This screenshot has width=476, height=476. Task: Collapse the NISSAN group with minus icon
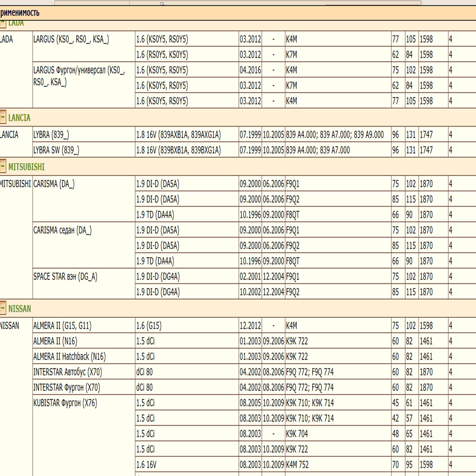tap(3, 308)
